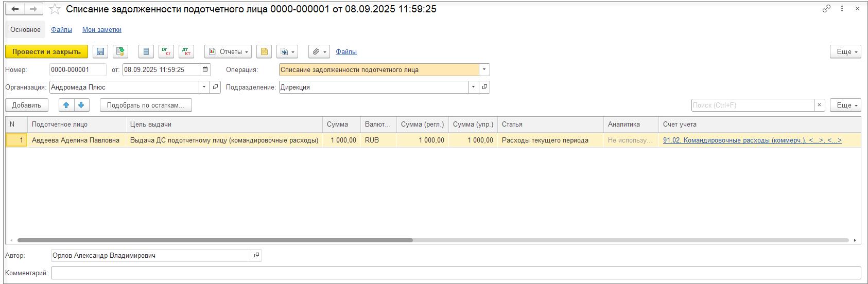Select the cell Выдача ДС подотчетному лицу
This screenshot has width=868, height=284.
[x=224, y=140]
